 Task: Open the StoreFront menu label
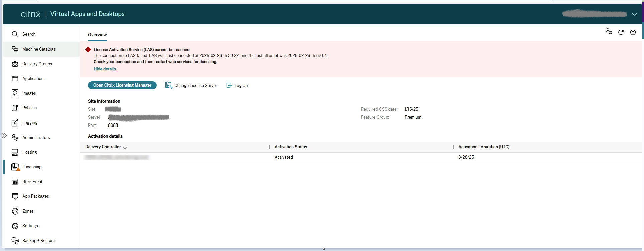[32, 182]
